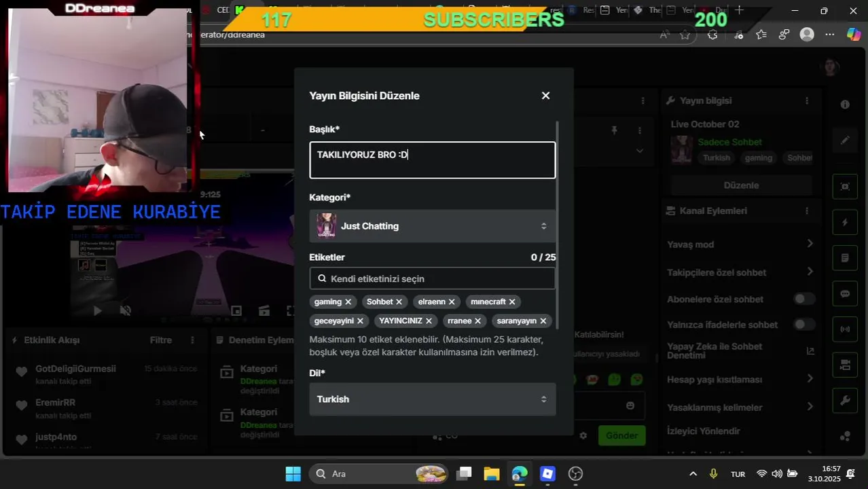Remove the minecraft tag

coord(512,302)
